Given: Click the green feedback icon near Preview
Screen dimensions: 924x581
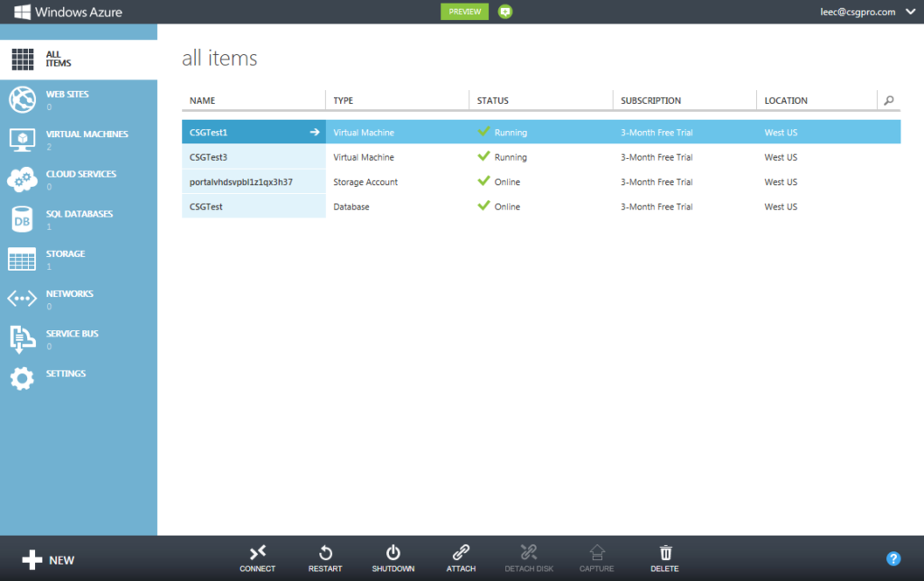Looking at the screenshot, I should (504, 12).
